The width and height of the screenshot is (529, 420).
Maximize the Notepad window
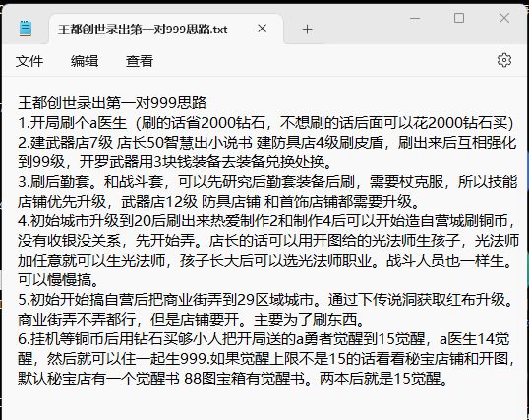[459, 18]
